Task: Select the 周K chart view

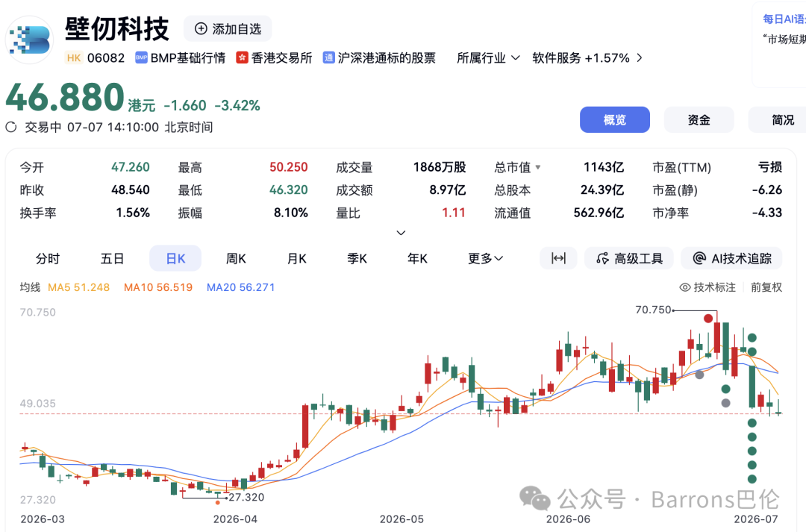Action: pyautogui.click(x=236, y=259)
